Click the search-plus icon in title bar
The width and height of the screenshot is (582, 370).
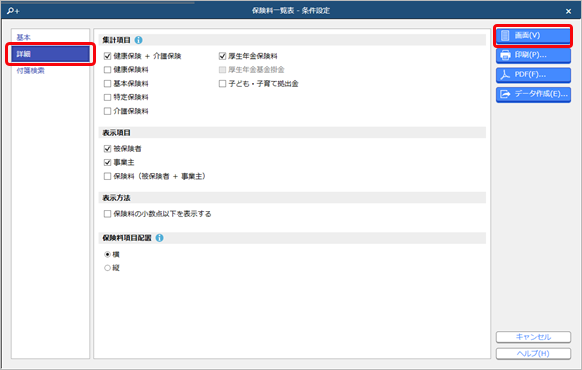tap(13, 11)
